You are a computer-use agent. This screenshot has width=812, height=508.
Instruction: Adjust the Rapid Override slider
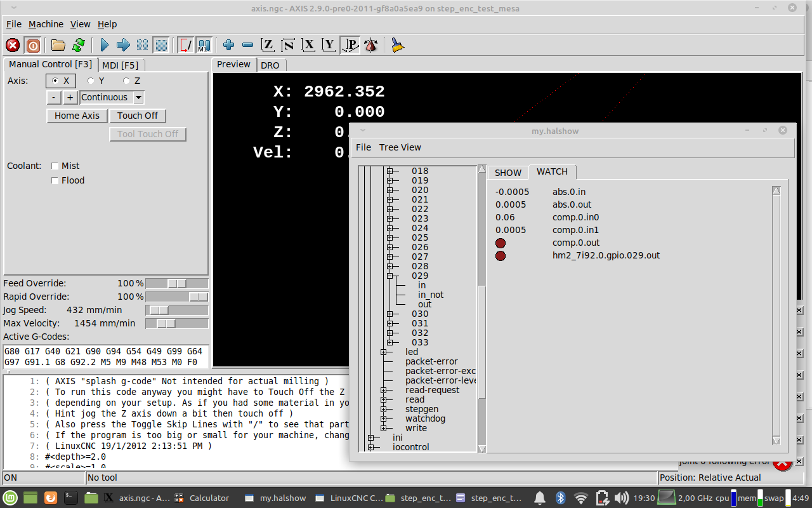(x=177, y=297)
